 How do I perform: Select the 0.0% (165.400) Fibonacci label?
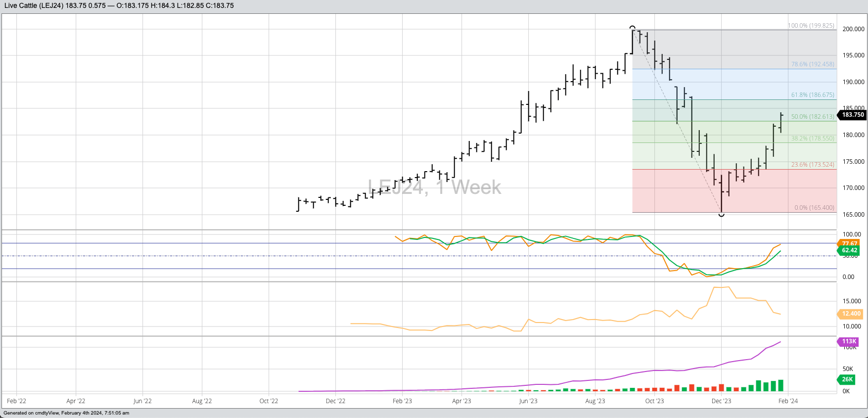(814, 208)
